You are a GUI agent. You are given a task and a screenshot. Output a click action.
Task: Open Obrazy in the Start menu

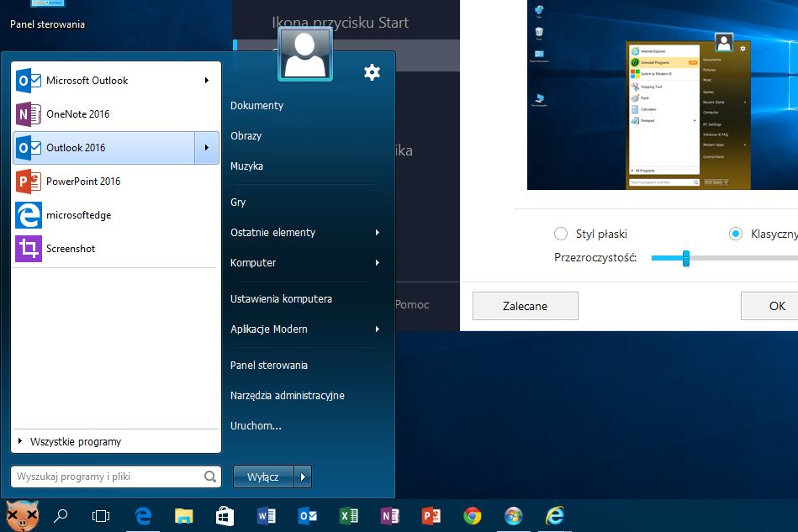246,136
